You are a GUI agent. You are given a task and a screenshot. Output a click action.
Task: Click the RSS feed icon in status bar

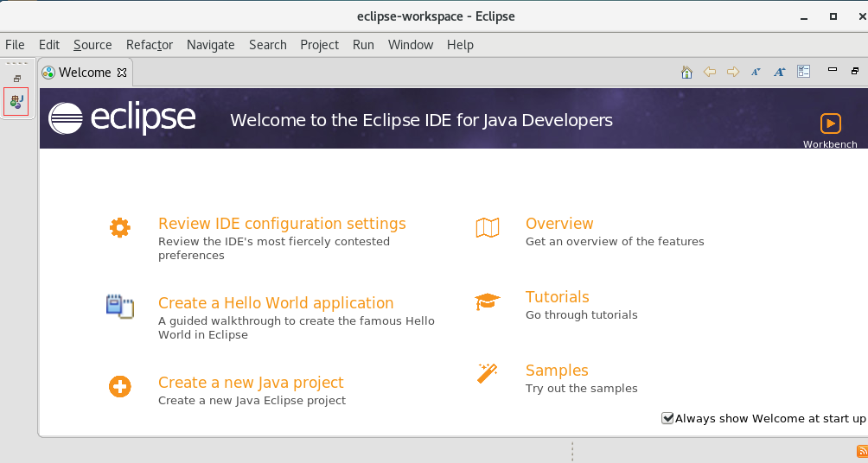point(861,452)
